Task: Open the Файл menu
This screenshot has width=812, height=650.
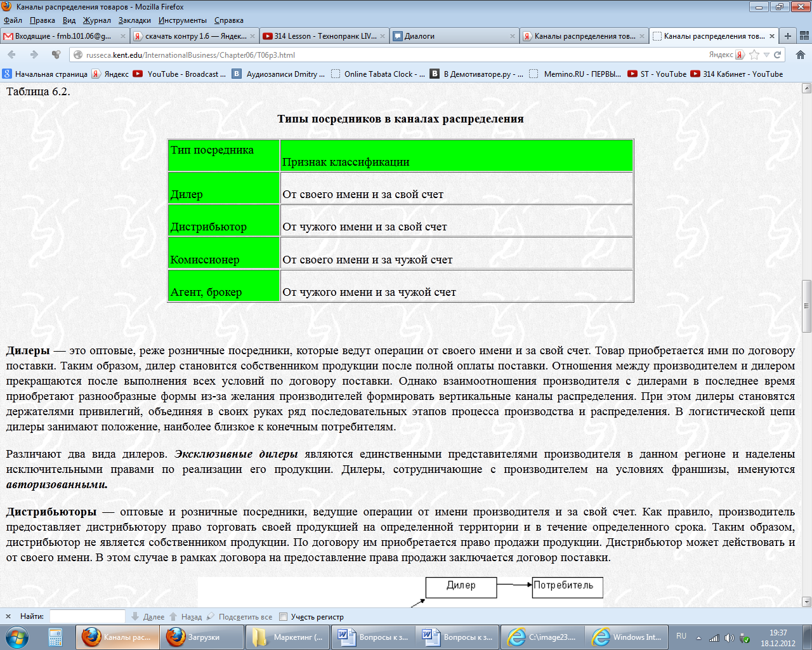Action: (x=13, y=20)
